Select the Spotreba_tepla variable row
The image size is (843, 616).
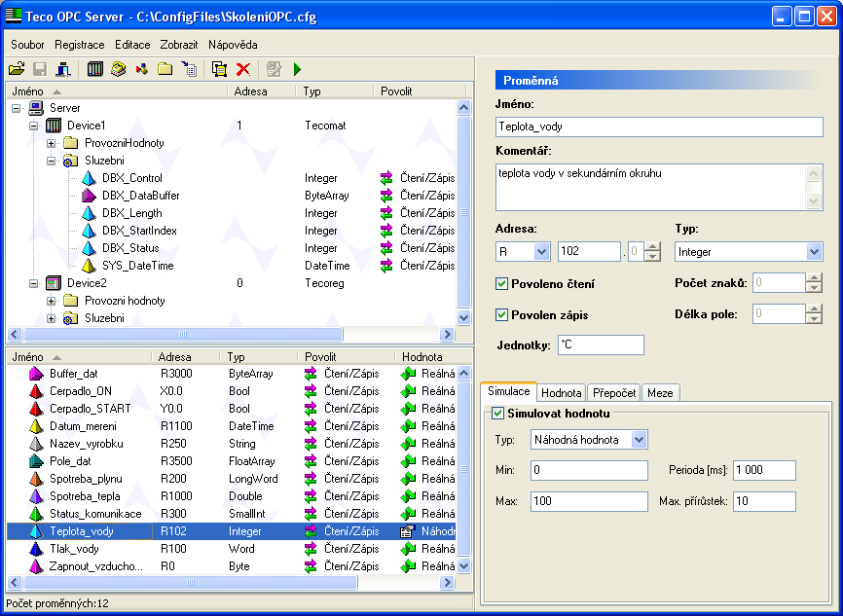coord(231,496)
